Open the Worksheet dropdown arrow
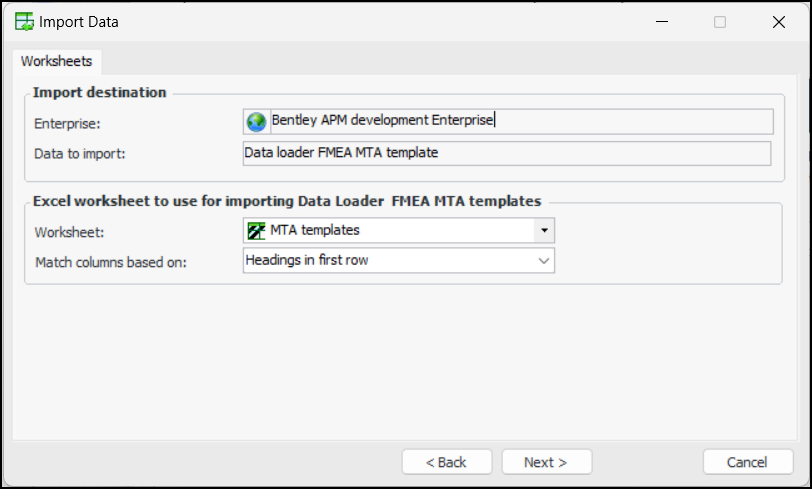 (x=544, y=230)
